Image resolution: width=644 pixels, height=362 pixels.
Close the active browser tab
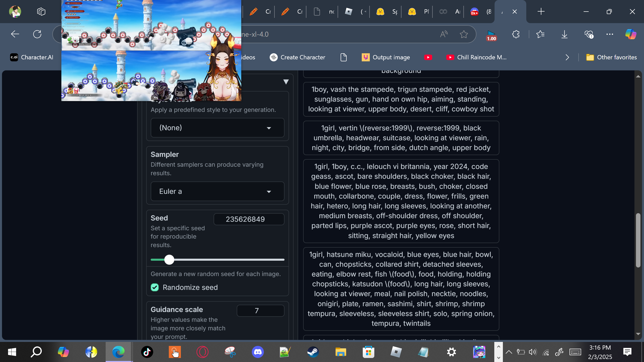pyautogui.click(x=515, y=12)
